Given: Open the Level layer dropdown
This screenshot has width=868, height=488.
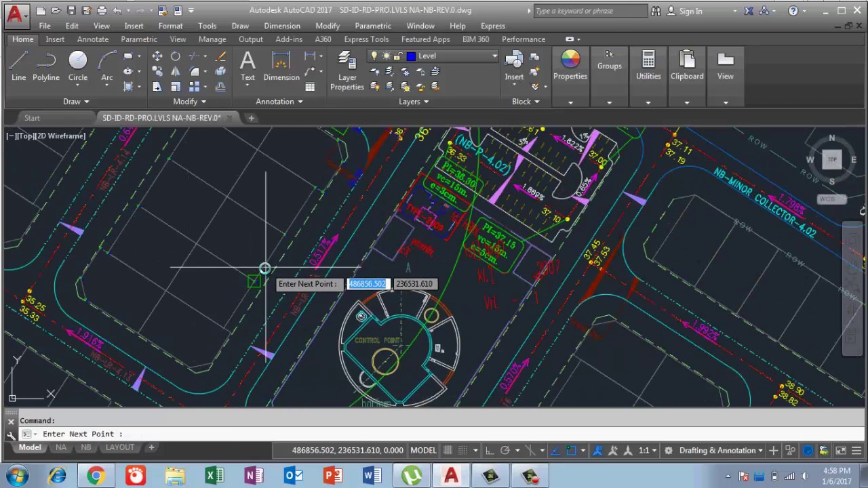Looking at the screenshot, I should coord(494,56).
